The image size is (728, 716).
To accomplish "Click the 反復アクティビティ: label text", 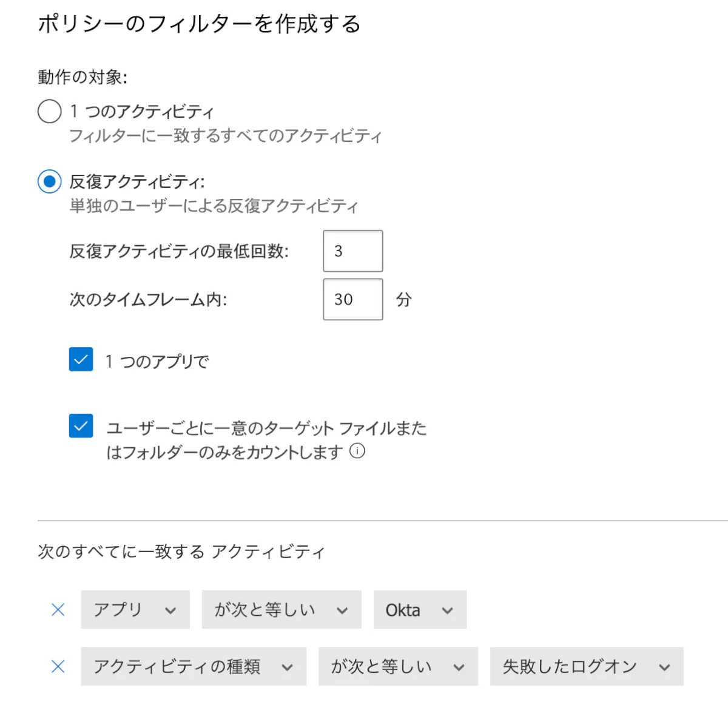I will (x=137, y=181).
